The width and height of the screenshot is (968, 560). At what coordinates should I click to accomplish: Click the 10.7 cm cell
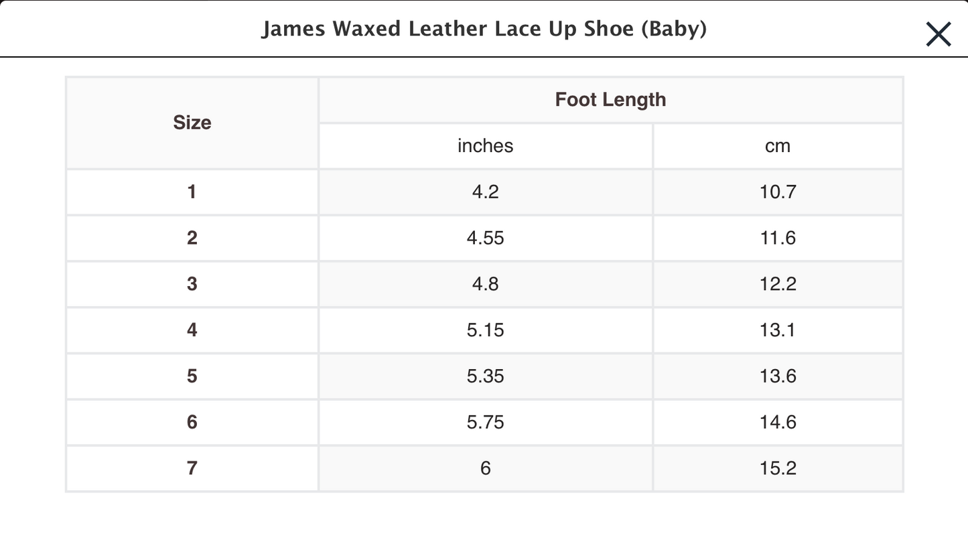tap(777, 192)
